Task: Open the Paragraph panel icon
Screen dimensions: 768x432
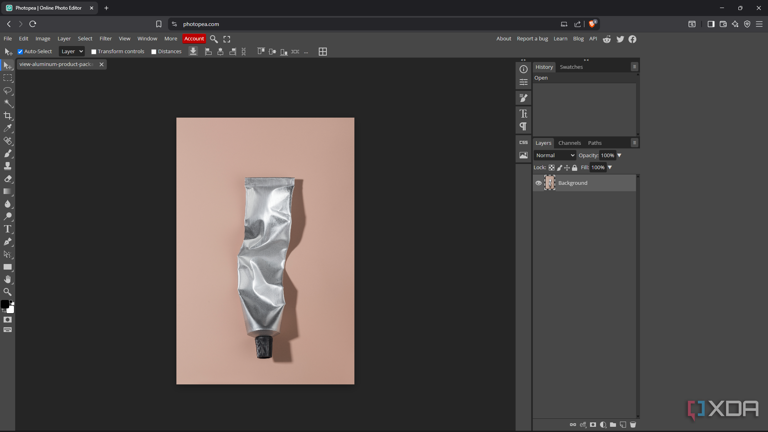Action: click(523, 126)
